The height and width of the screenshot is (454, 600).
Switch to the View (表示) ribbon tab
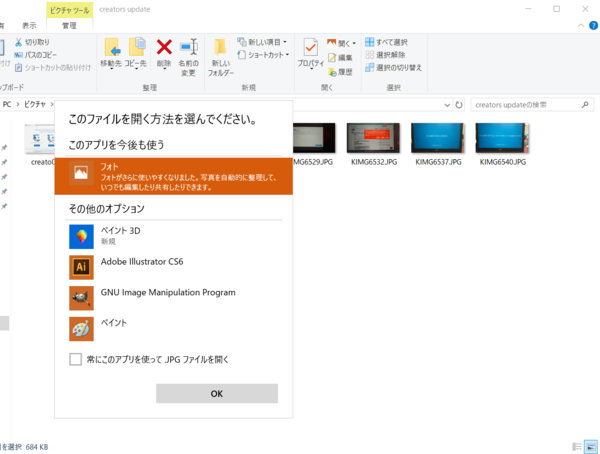[29, 26]
